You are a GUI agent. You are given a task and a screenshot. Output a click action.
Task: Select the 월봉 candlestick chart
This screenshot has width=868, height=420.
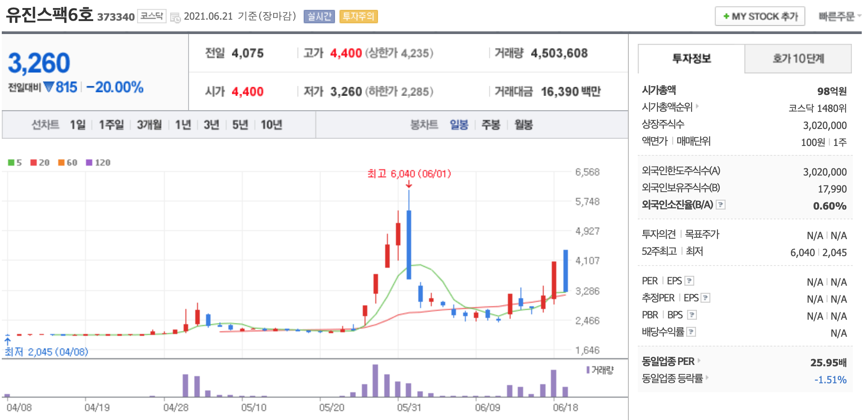(x=524, y=124)
